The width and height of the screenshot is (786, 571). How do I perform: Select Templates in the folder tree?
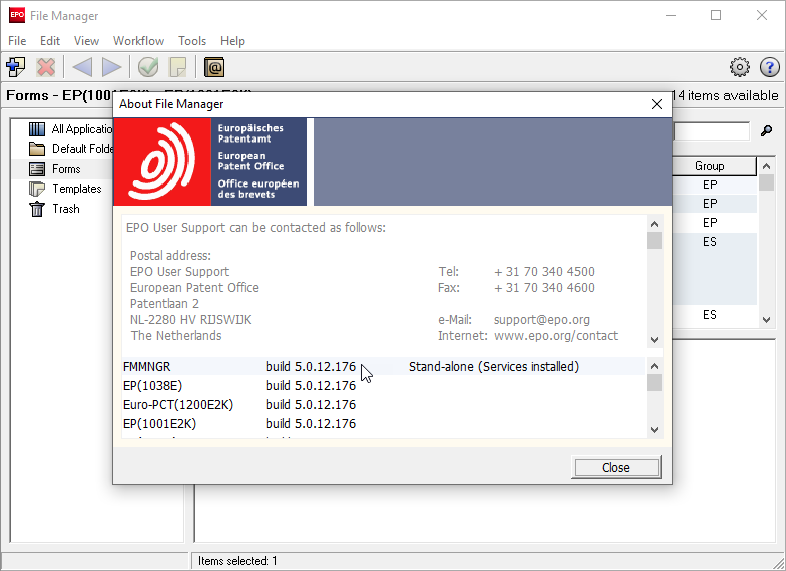pyautogui.click(x=76, y=189)
